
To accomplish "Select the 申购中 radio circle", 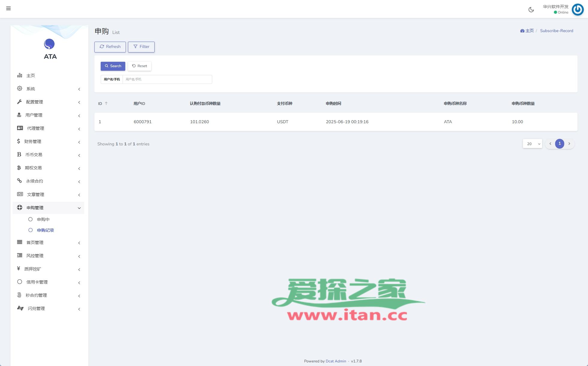I will coord(30,219).
